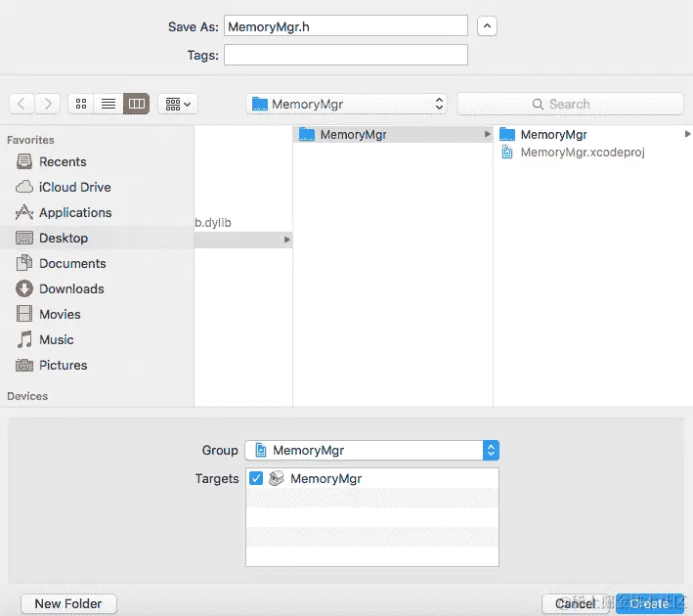
Task: Click the Cancel button
Action: [577, 603]
